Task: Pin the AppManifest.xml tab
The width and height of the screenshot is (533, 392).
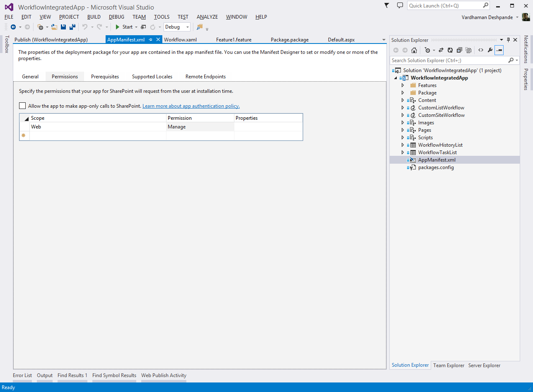Action: pos(151,40)
